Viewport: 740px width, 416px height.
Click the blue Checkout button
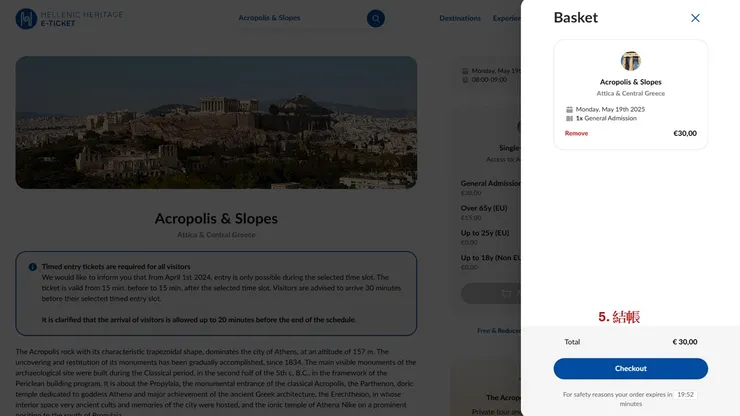[630, 368]
